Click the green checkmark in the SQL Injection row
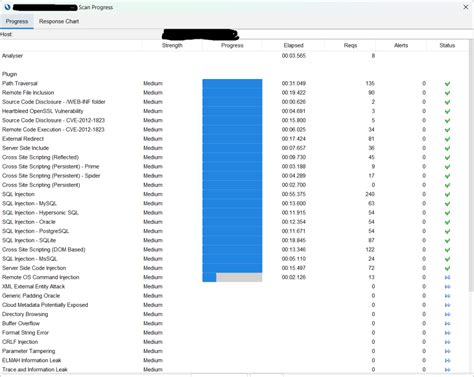Image resolution: width=474 pixels, height=377 pixels. [x=447, y=194]
